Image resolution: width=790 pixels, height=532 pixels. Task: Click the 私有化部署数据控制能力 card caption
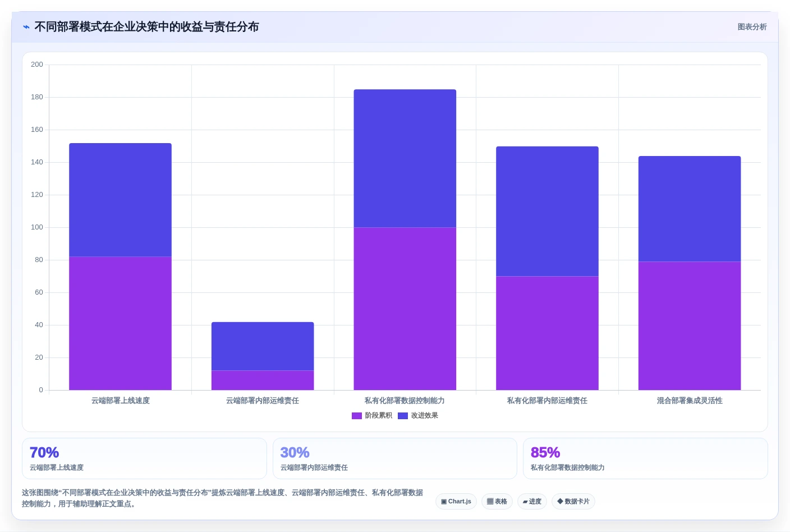568,467
